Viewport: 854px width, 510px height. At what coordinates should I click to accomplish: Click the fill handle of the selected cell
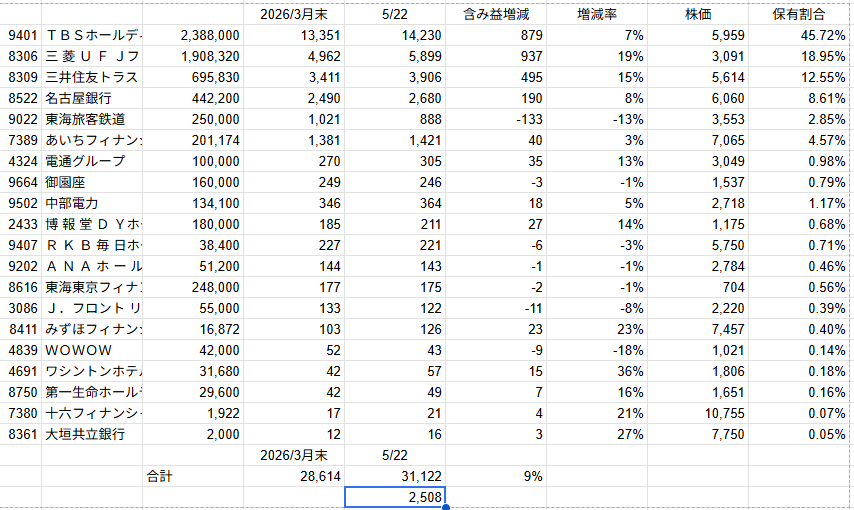[446, 507]
